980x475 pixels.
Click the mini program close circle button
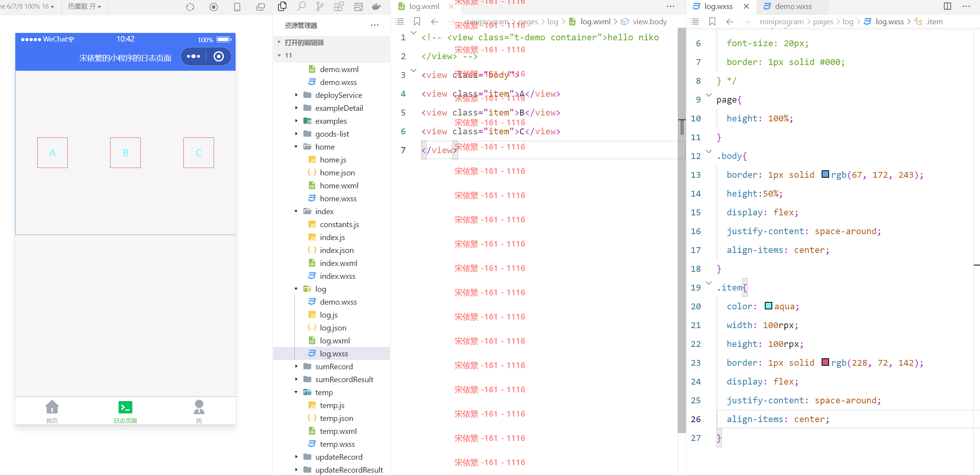(219, 56)
